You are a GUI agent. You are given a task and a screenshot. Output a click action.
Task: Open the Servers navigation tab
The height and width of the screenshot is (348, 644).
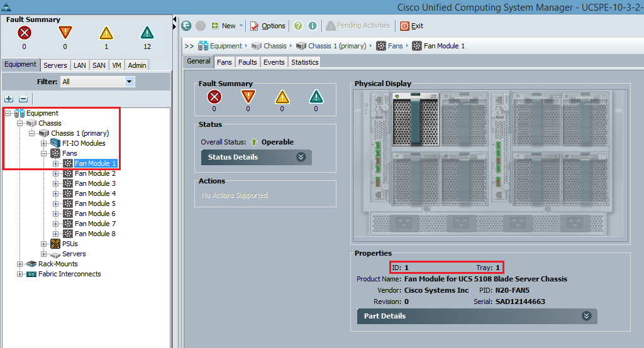click(x=55, y=65)
